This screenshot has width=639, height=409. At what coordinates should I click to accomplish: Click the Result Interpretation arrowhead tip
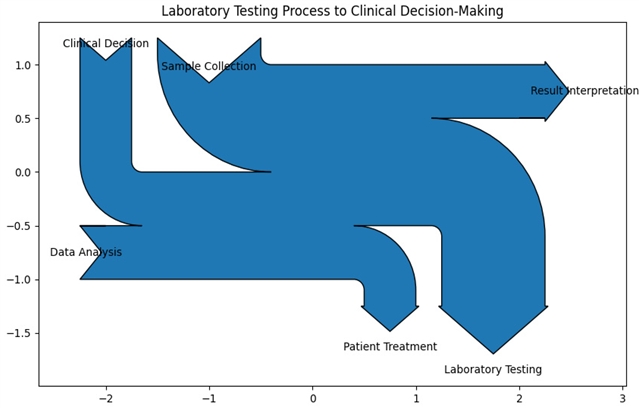(x=564, y=91)
